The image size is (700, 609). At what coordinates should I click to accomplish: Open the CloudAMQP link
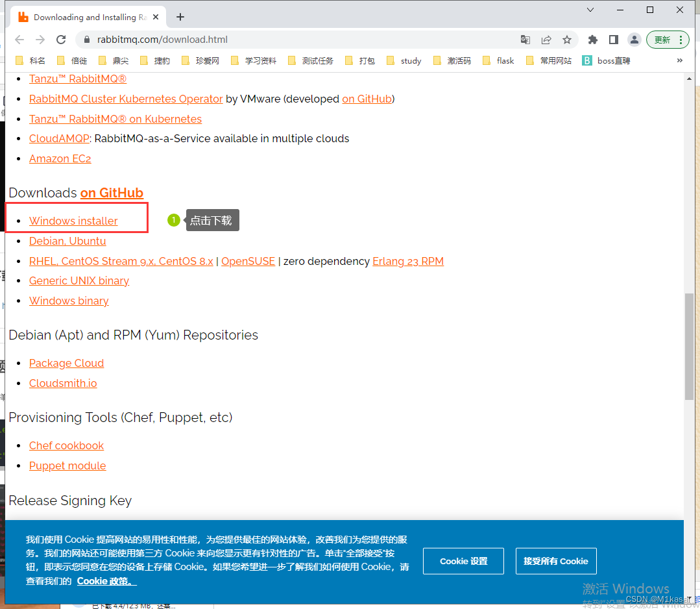point(59,138)
